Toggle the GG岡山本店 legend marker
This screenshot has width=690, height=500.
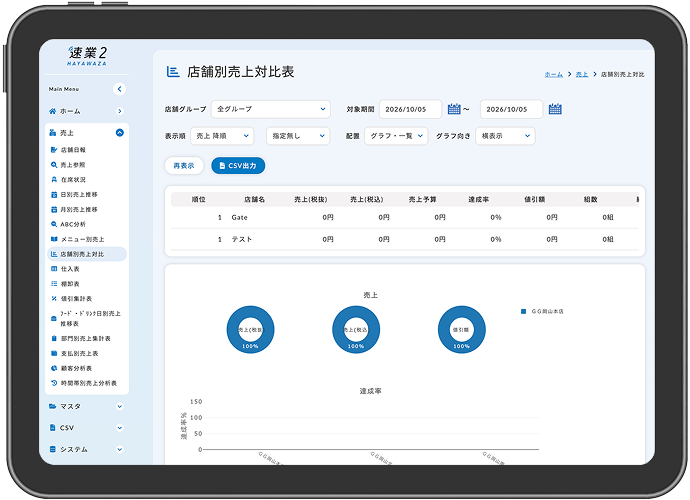click(523, 312)
